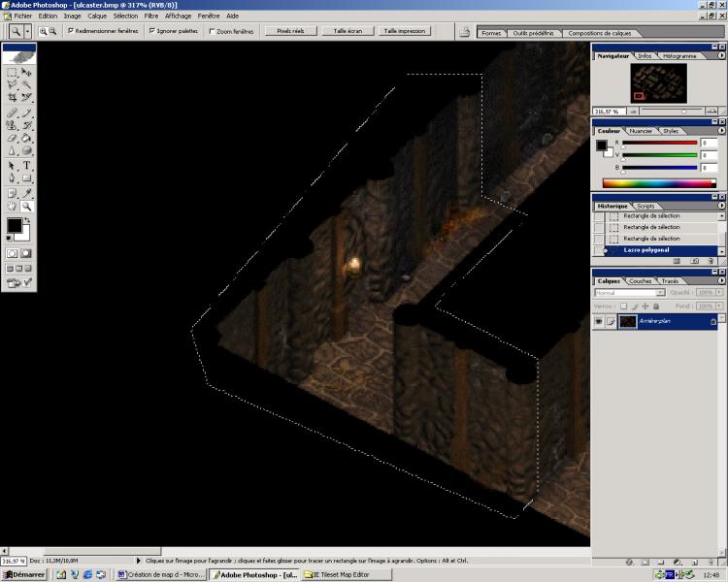
Task: Open the Calque menu
Action: (97, 16)
